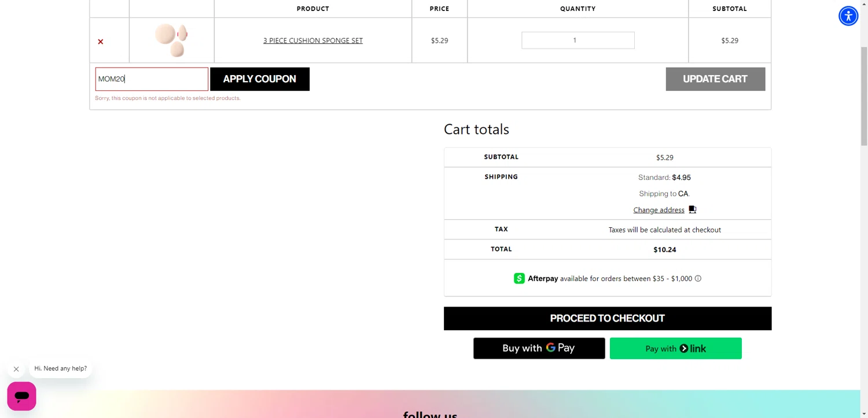Focus the coupon code input field

click(x=152, y=79)
